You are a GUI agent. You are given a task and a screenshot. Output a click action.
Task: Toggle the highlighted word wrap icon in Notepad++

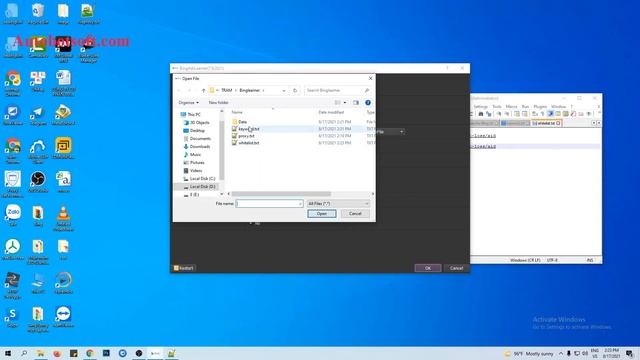pos(550,114)
